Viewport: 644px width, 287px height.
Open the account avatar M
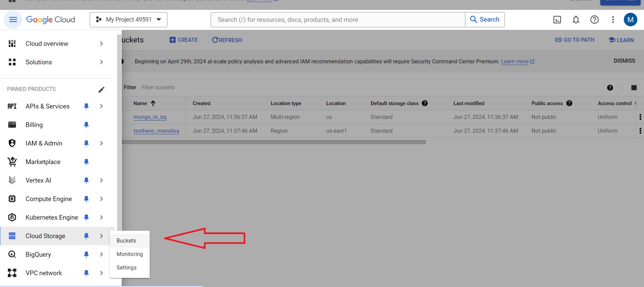click(x=630, y=20)
